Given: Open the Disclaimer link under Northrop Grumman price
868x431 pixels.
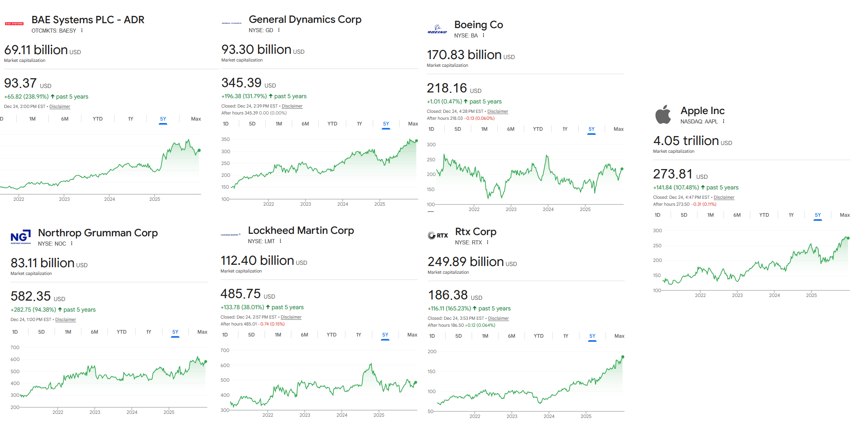Looking at the screenshot, I should (66, 320).
